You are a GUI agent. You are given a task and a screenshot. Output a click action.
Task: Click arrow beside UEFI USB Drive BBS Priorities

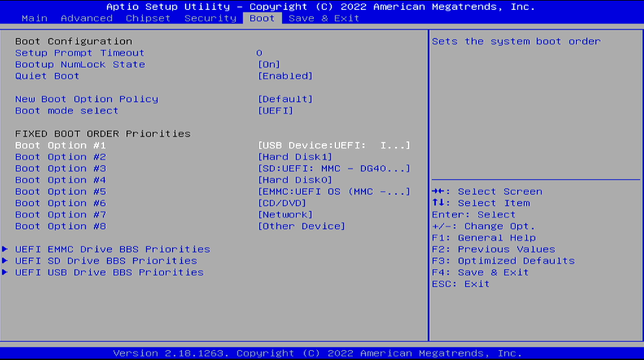point(5,272)
